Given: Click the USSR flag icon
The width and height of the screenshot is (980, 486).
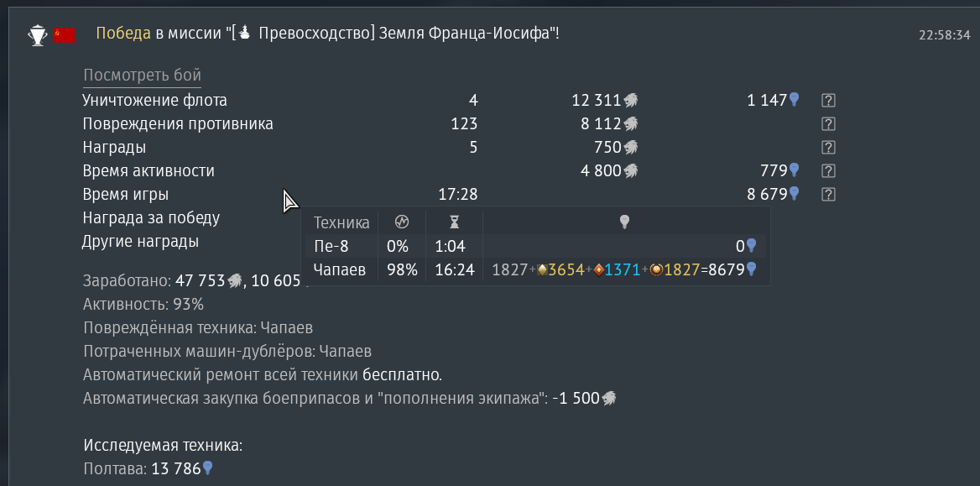Looking at the screenshot, I should point(64,35).
